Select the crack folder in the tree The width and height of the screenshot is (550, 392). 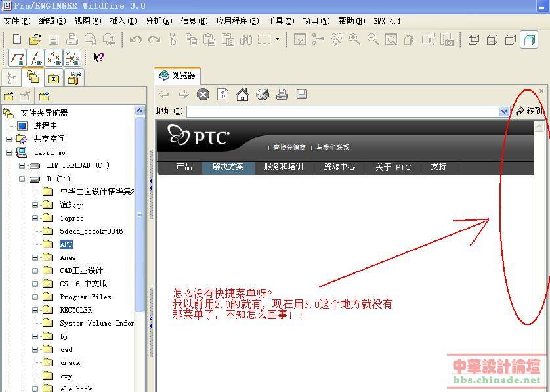(x=70, y=363)
